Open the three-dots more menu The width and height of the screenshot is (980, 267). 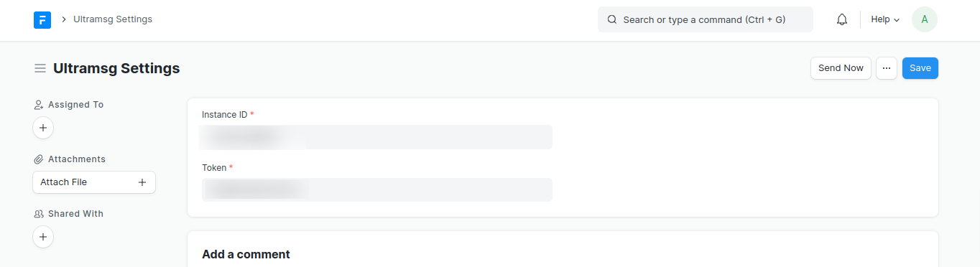[886, 68]
